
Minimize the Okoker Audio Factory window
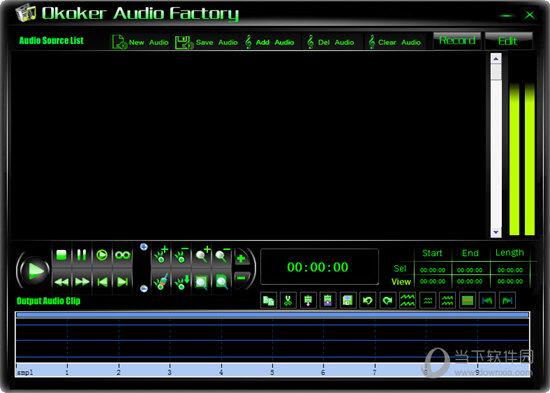506,15
